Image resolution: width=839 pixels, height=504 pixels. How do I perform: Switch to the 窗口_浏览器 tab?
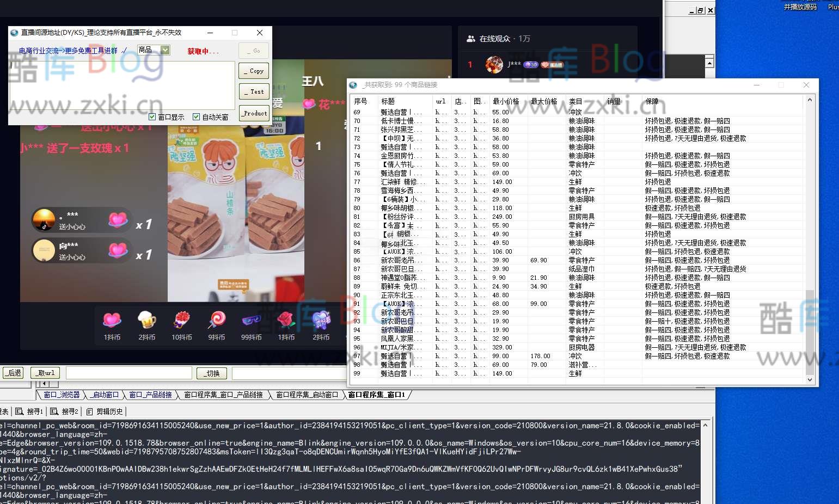click(x=61, y=395)
